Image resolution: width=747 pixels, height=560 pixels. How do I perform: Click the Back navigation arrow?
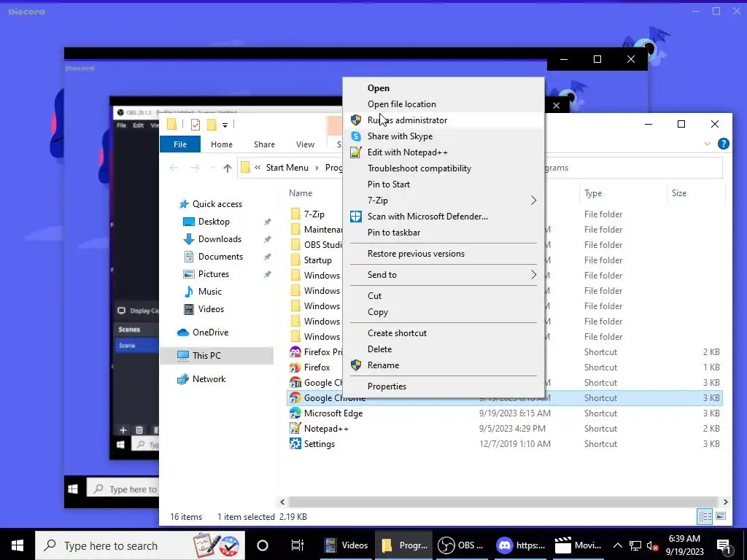[174, 168]
